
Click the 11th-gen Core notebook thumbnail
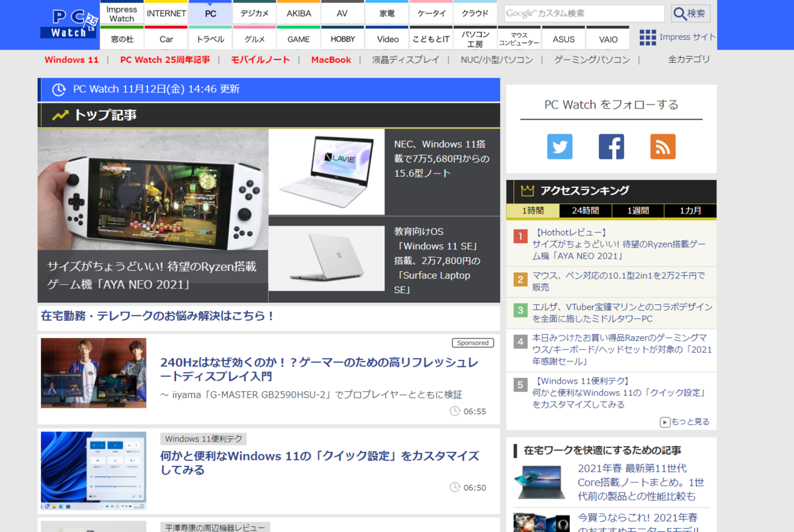[541, 482]
